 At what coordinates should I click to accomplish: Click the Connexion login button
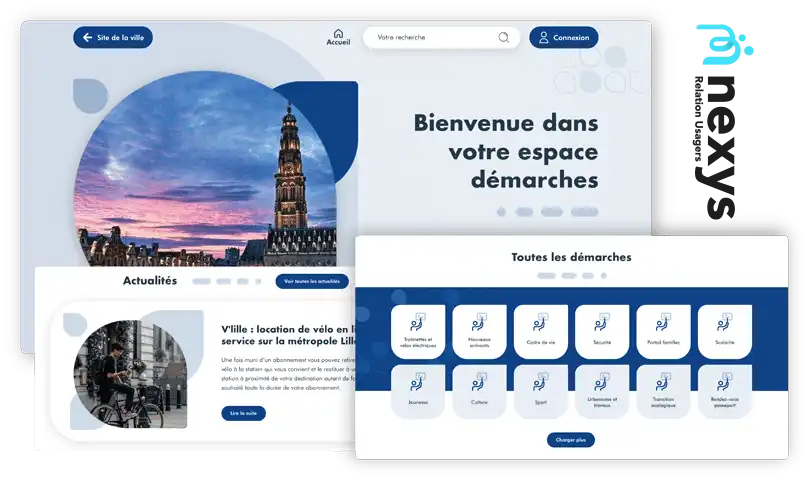[564, 37]
